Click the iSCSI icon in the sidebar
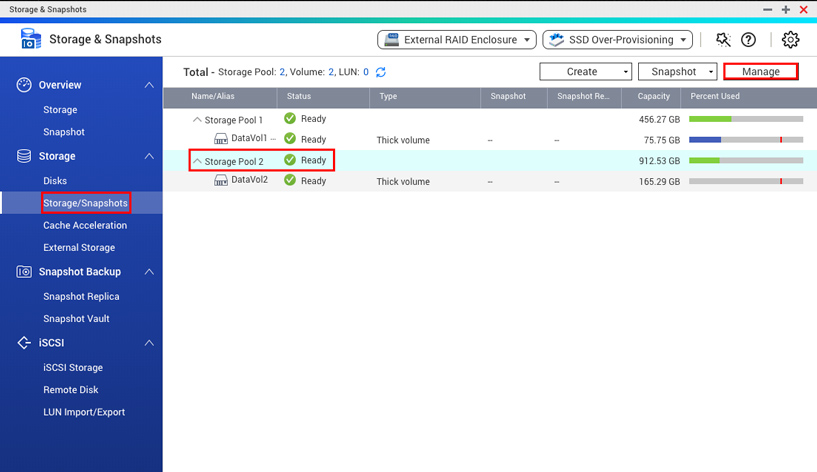Viewport: 817px width, 472px height. (x=24, y=343)
